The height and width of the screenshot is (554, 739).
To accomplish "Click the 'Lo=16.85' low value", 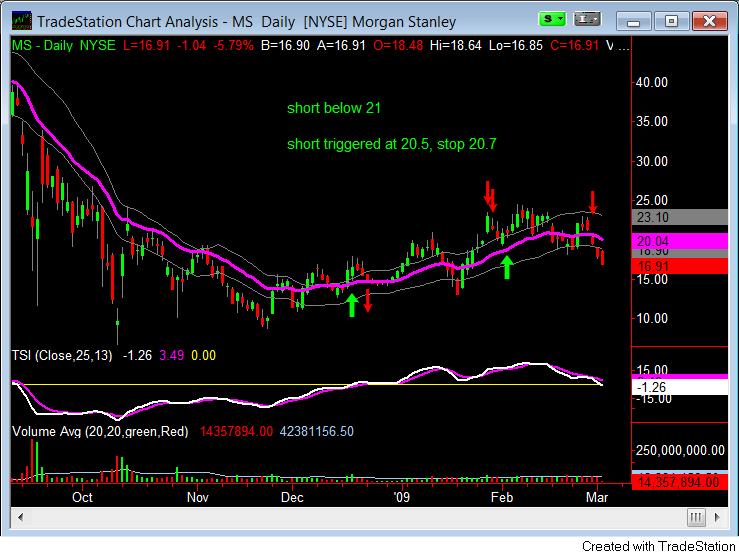I will (x=516, y=46).
